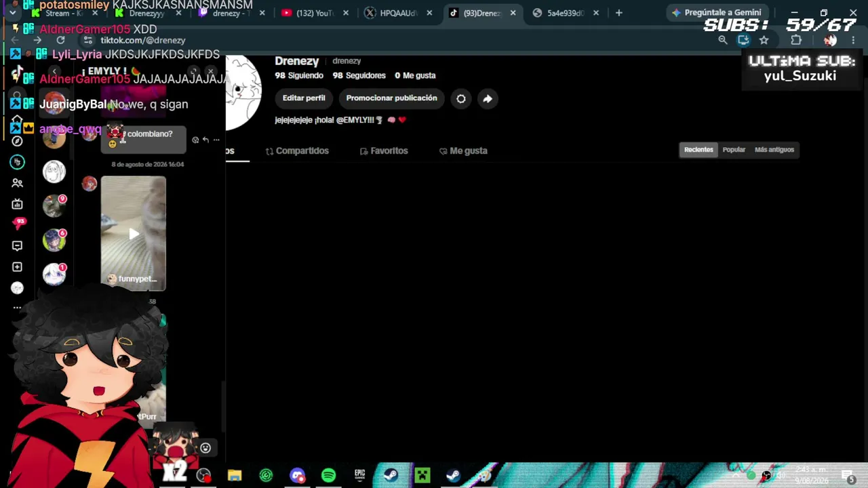The height and width of the screenshot is (488, 868).
Task: Expand the EMYLY chat to full size
Action: pos(194,71)
